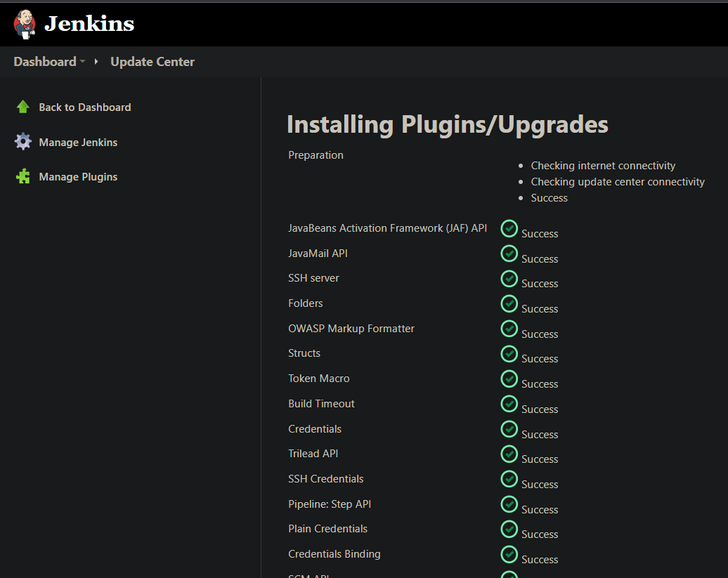Open the Manage Jenkins sidebar link

click(78, 143)
